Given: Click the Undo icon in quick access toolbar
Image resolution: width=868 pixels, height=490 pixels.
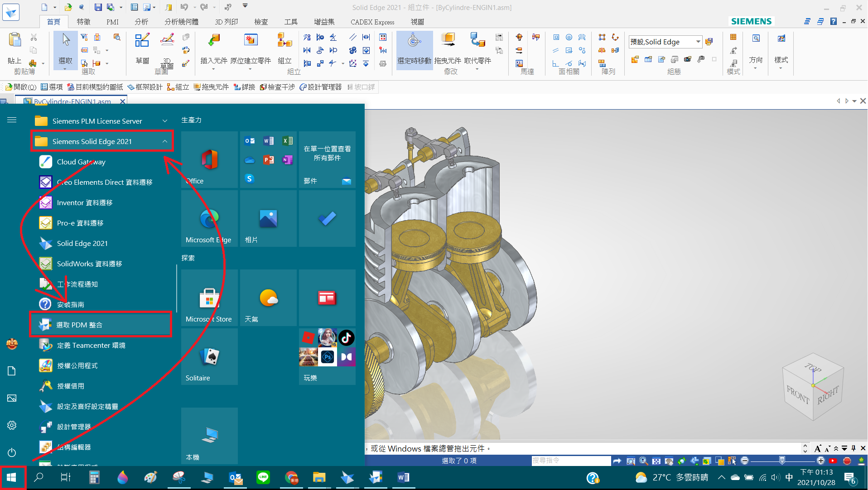Looking at the screenshot, I should tap(184, 7).
